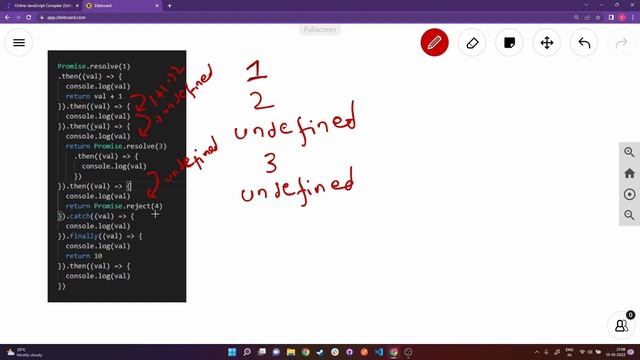Click the code snippet image on the board
640x360 pixels.
[117, 176]
